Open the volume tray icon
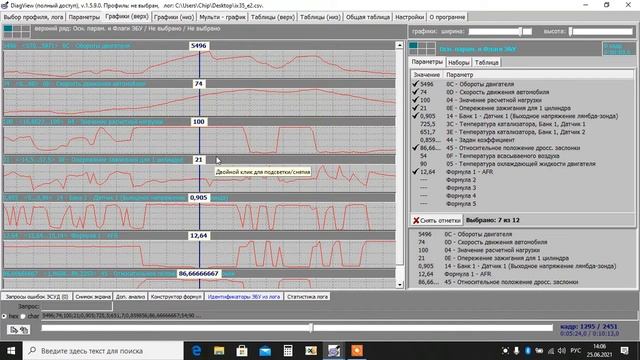 pyautogui.click(x=562, y=351)
